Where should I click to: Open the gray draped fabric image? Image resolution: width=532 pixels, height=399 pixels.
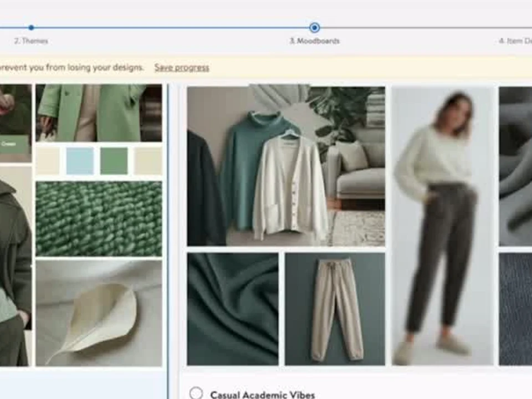515,166
